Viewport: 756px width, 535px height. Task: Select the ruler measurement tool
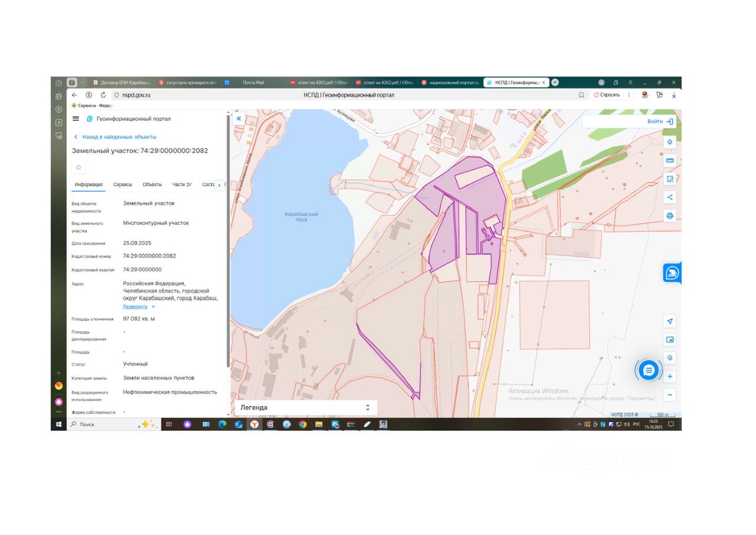(670, 160)
